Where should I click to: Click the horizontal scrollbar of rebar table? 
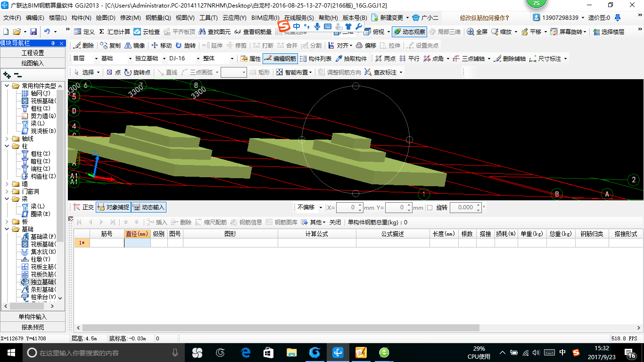pyautogui.click(x=281, y=328)
